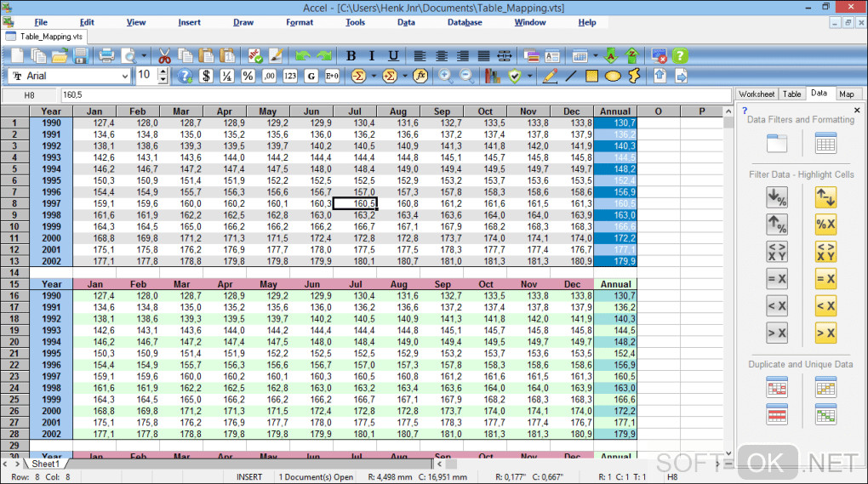Toggle Bold formatting
868x484 pixels.
point(351,56)
